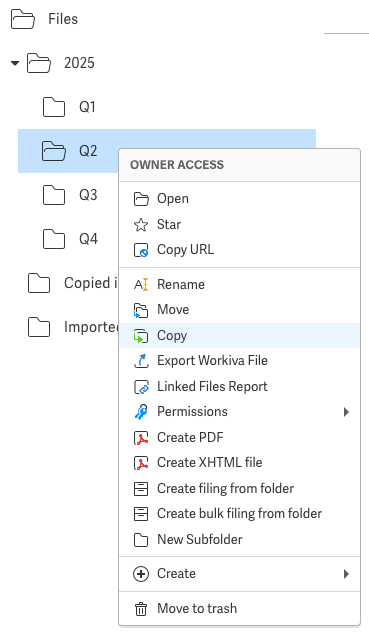Choose Move to trash

coord(239,609)
